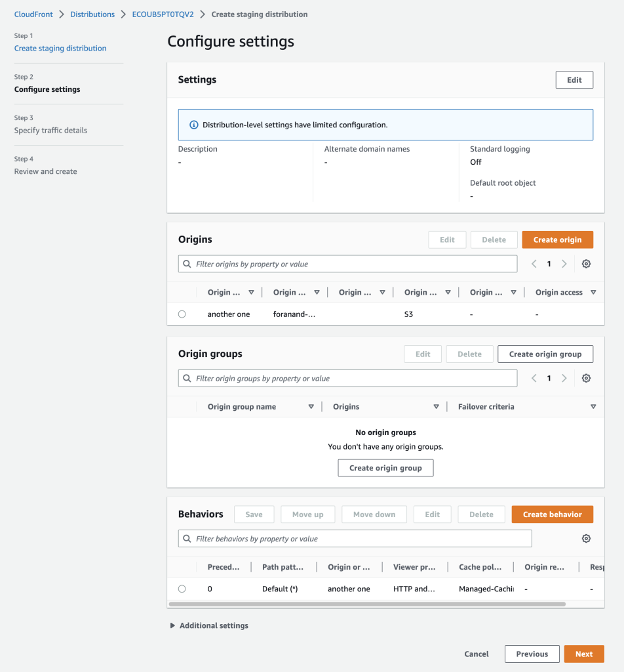Go to next page in Origin groups
The height and width of the screenshot is (672, 624).
pos(564,378)
